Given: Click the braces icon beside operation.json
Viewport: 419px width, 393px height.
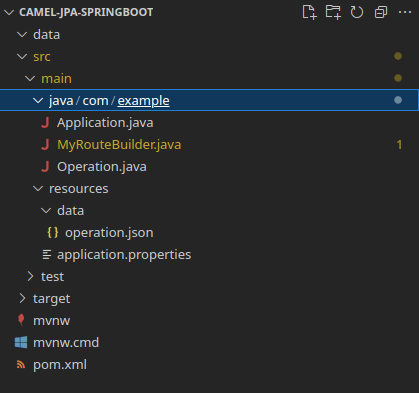Looking at the screenshot, I should (x=53, y=232).
